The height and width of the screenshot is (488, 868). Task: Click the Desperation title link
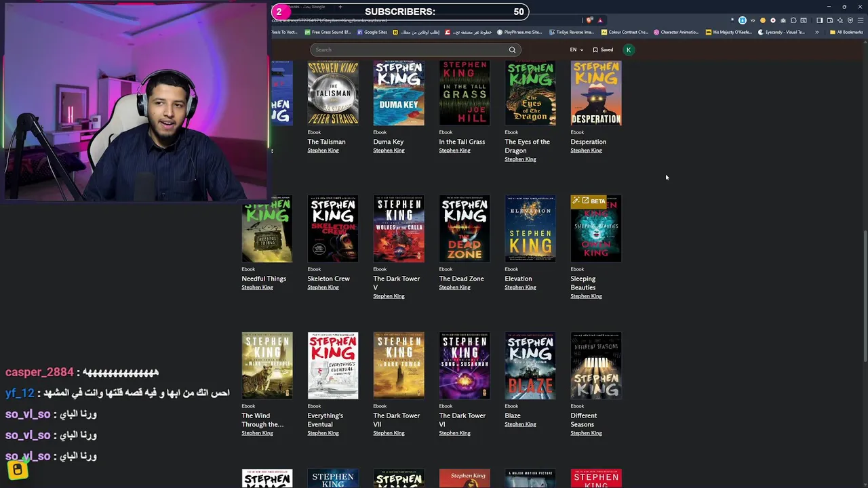pyautogui.click(x=588, y=142)
